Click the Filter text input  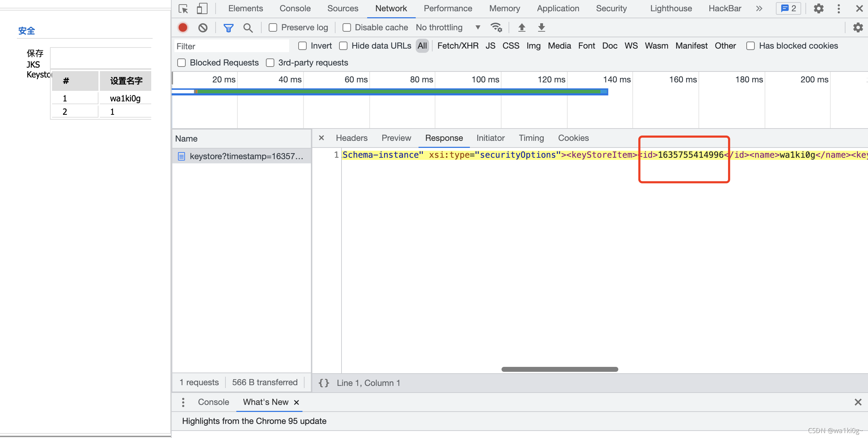(231, 46)
